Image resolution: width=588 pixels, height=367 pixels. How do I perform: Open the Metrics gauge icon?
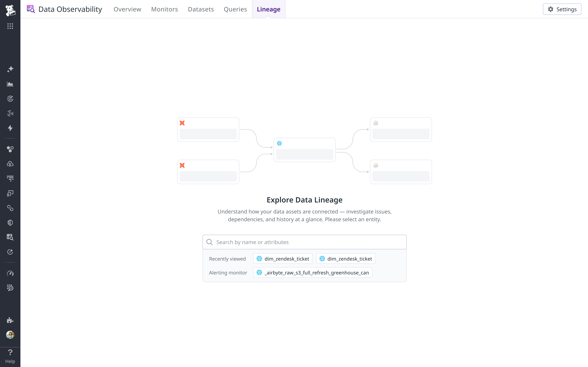(x=10, y=273)
